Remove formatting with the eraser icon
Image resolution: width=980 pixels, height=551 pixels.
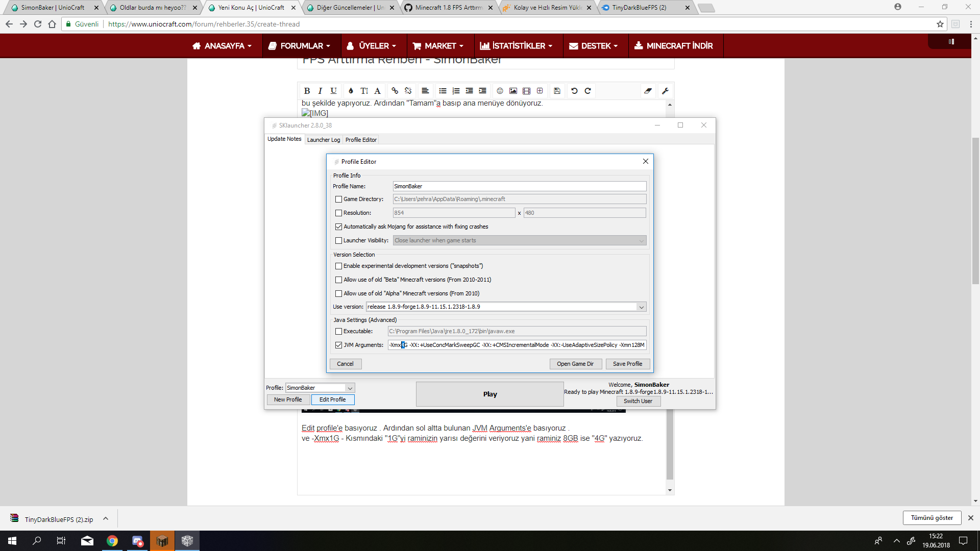(648, 91)
